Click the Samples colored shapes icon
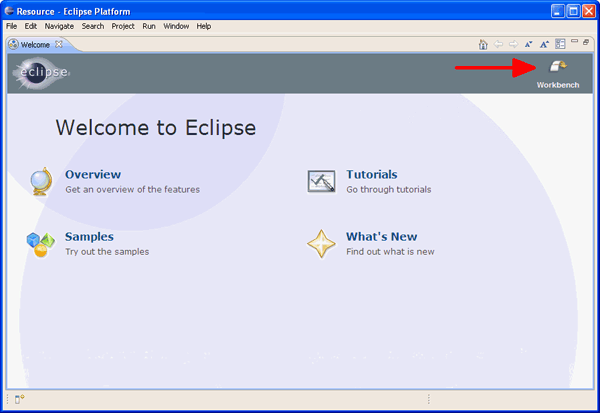 pos(41,244)
